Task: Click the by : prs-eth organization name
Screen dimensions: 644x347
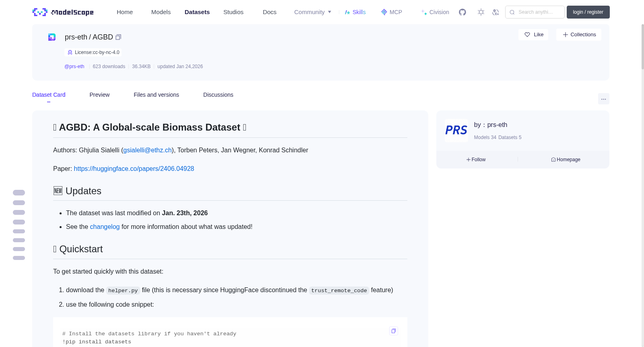Action: point(491,125)
